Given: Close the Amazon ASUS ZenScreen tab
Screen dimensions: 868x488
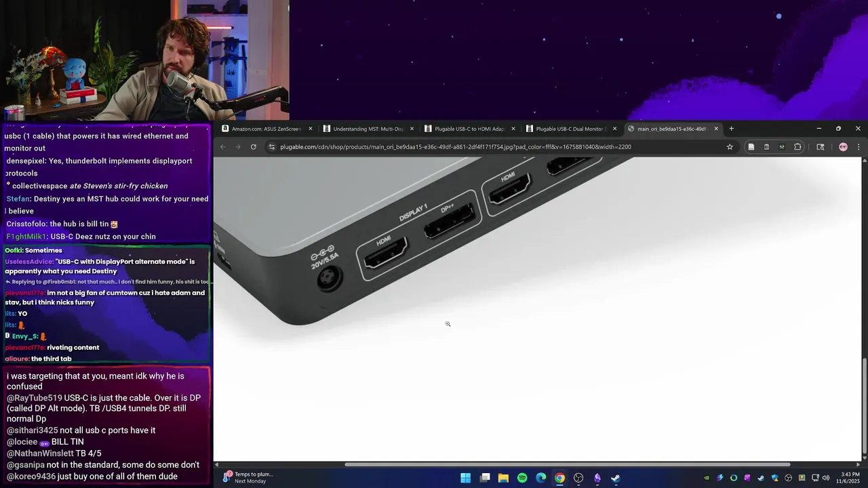Looking at the screenshot, I should tap(311, 129).
